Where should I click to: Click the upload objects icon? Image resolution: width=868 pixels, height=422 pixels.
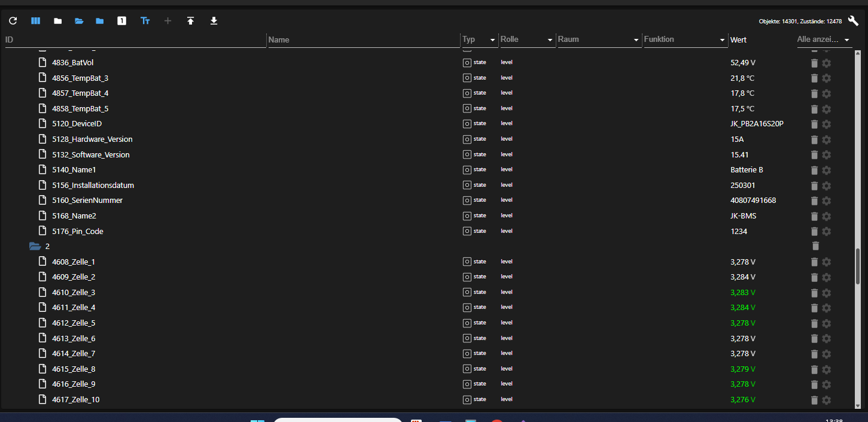[x=190, y=20]
